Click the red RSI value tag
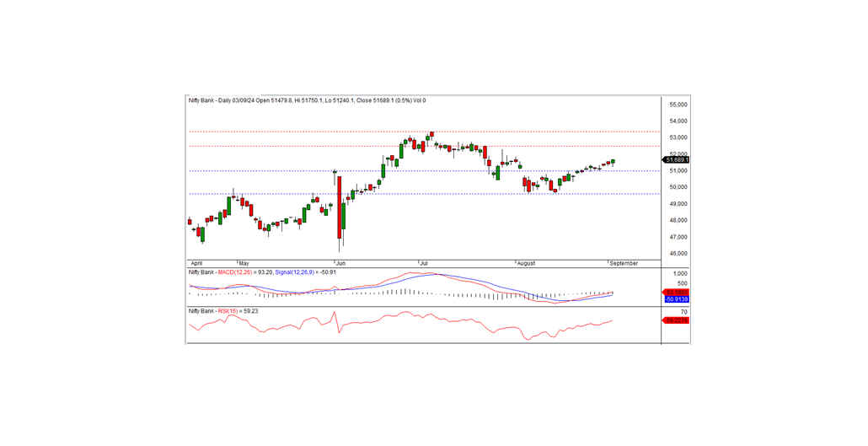 [x=676, y=320]
